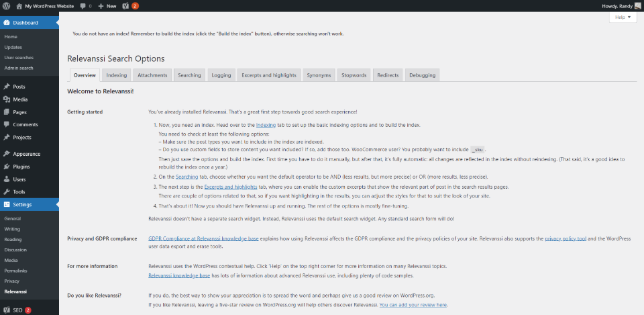Screen dimensions: 644x315
Task: Switch to the Synonyms tab
Action: (x=319, y=75)
